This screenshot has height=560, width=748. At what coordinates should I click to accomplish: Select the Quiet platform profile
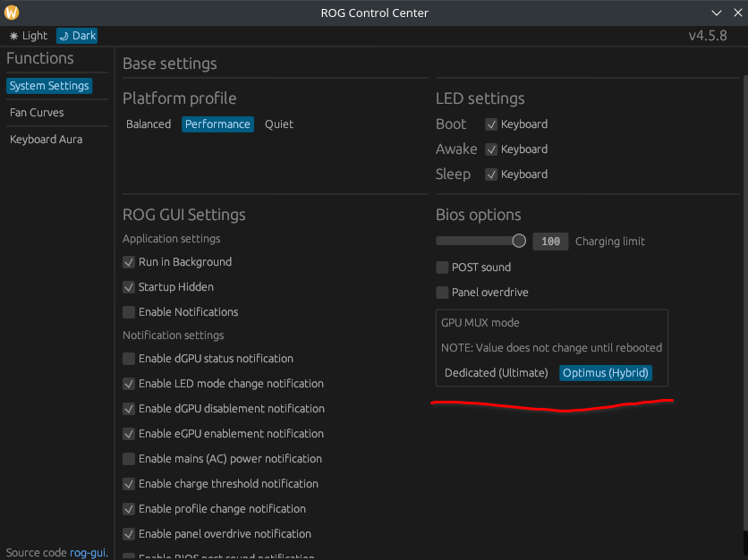(x=279, y=124)
